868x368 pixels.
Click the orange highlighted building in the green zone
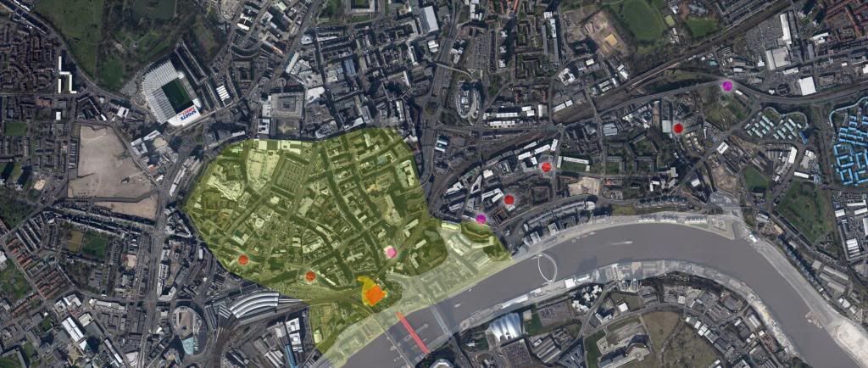click(374, 293)
